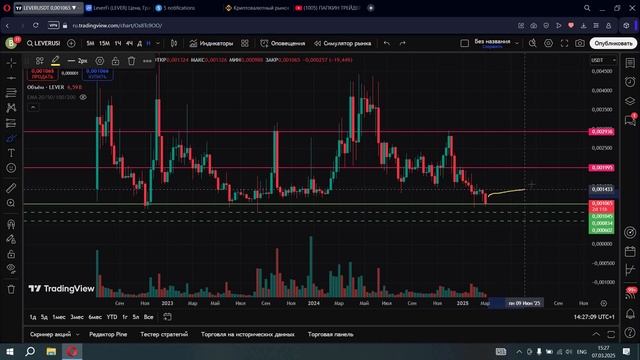Open quick search in top toolbar
The image size is (640, 360).
click(533, 43)
